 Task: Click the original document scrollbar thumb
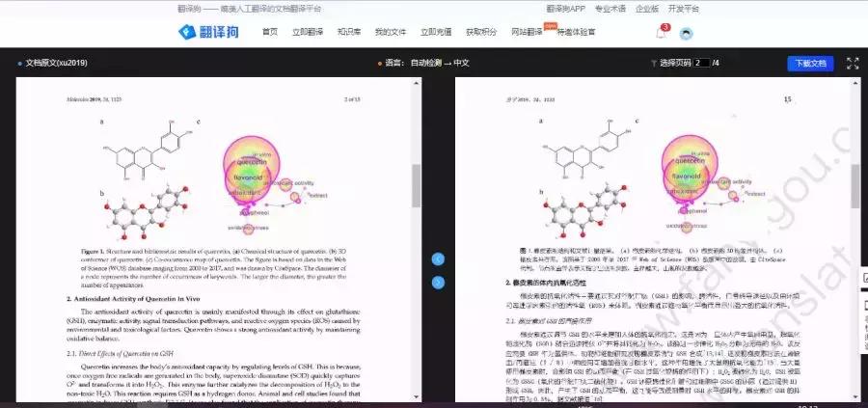[x=417, y=185]
